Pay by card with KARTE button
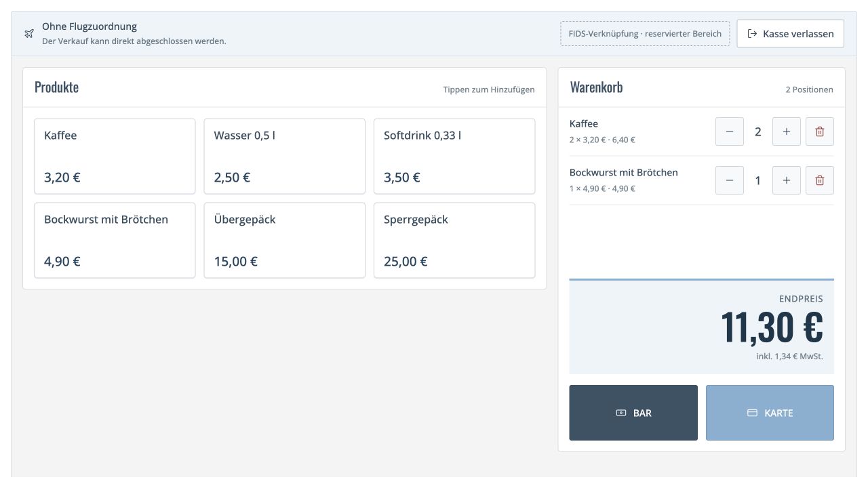Image resolution: width=868 pixels, height=488 pixels. (x=770, y=413)
